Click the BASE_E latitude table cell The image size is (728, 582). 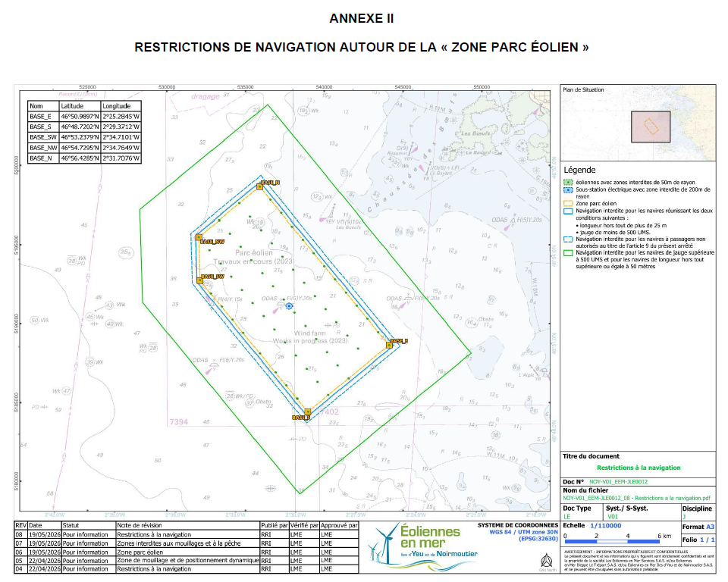(x=80, y=117)
